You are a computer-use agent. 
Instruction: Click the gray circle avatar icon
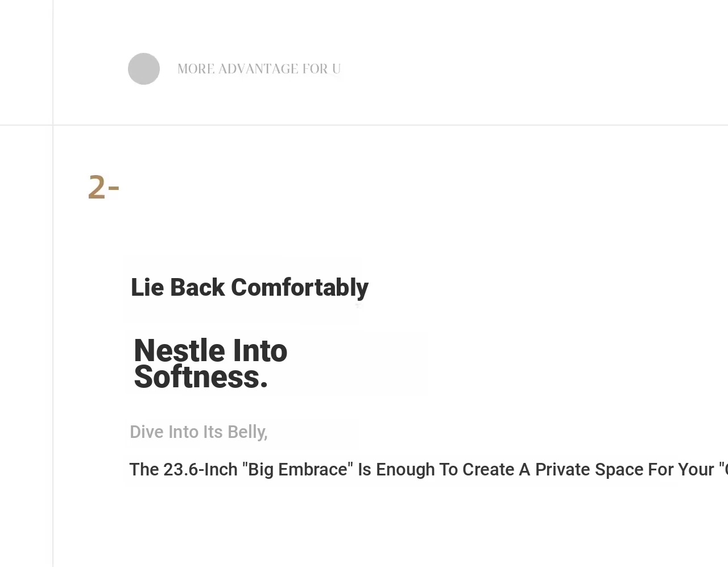point(144,69)
